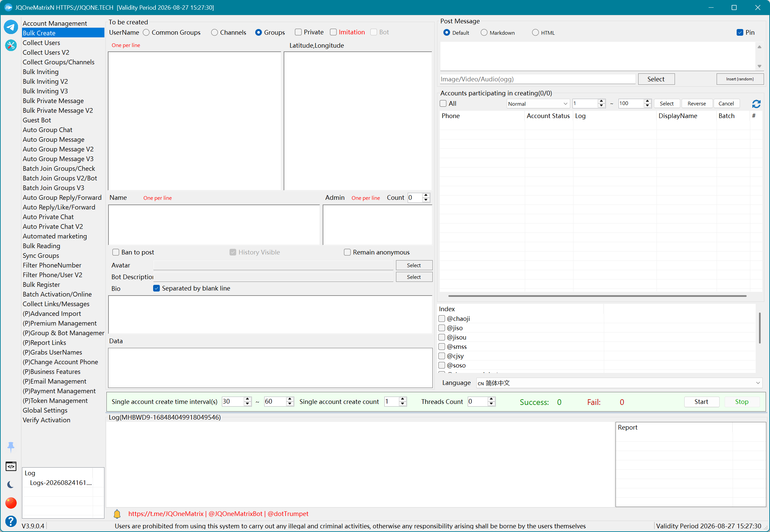Increase the Threads Count spinner
This screenshot has width=770, height=532.
point(491,399)
